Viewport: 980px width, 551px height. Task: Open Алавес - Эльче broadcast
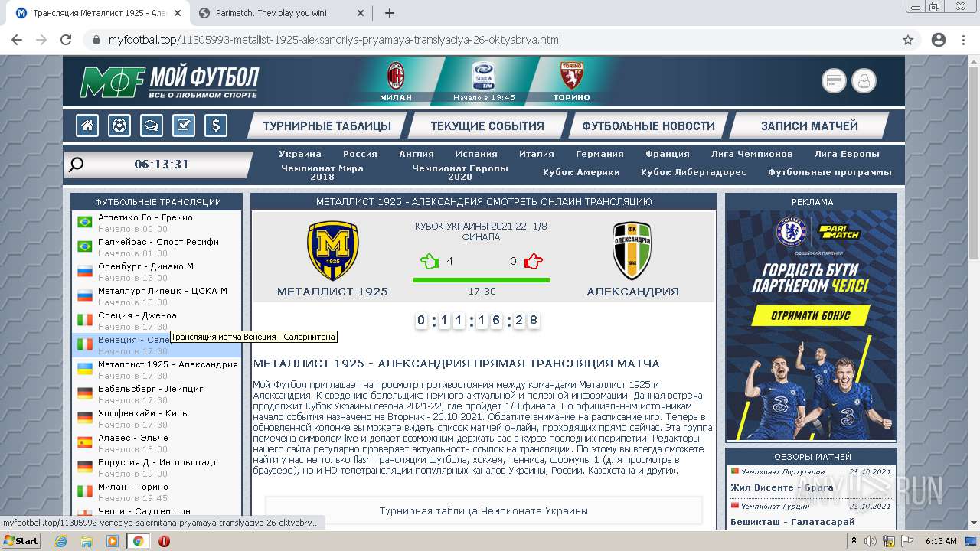tap(157, 443)
